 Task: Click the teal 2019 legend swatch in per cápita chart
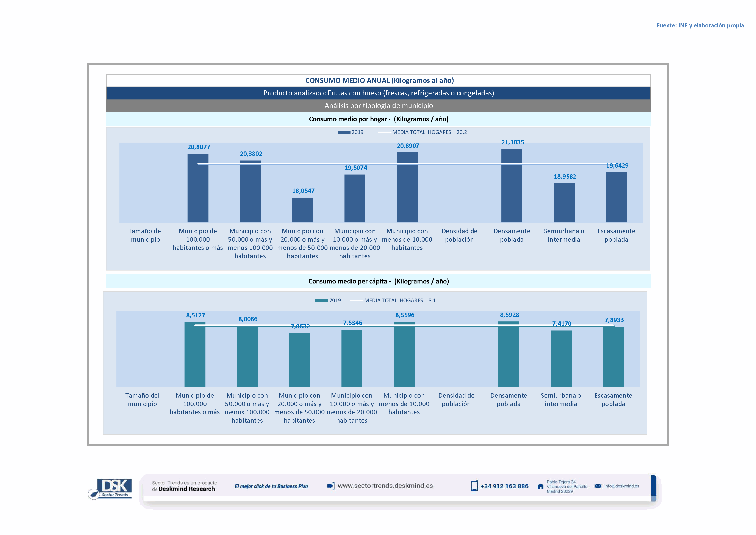[x=321, y=301]
